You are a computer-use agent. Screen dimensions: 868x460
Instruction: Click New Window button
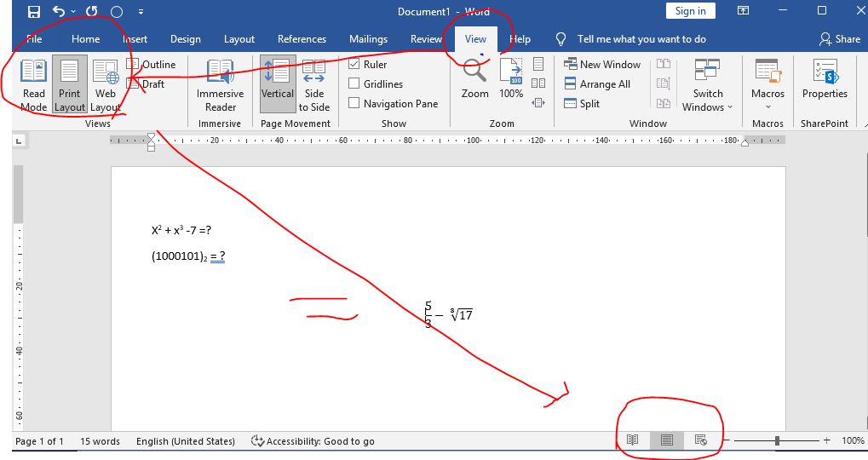coord(602,65)
